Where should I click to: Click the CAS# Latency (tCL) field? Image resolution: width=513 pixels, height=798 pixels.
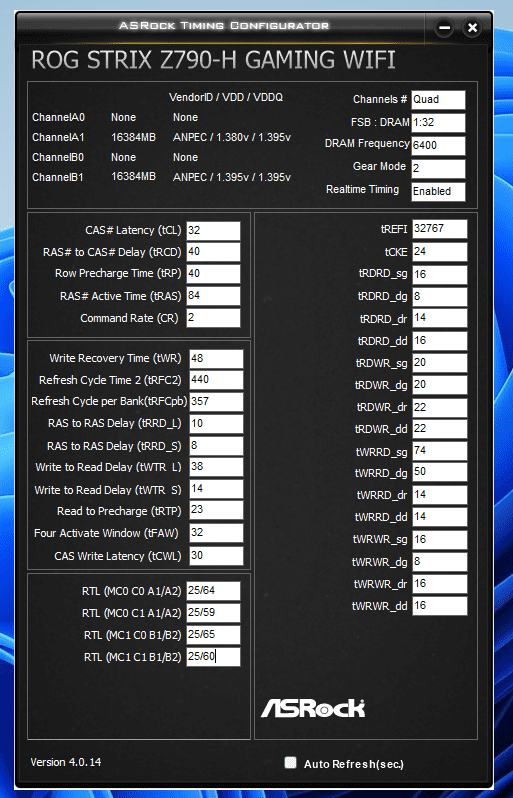(213, 231)
